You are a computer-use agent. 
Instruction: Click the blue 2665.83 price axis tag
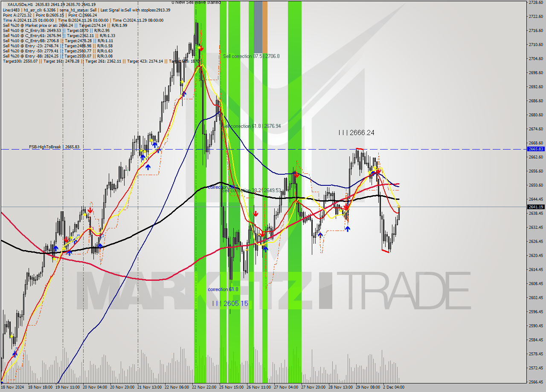pyautogui.click(x=536, y=149)
